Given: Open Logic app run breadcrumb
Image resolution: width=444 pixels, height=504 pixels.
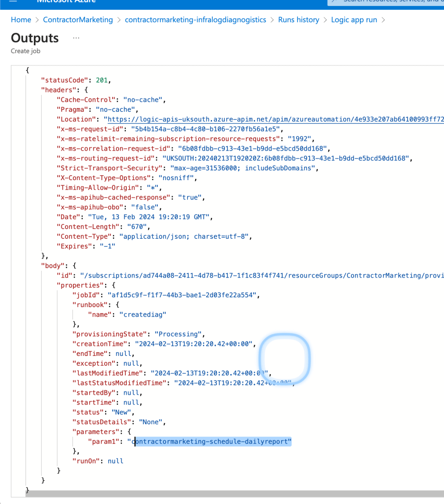Looking at the screenshot, I should coord(354,20).
